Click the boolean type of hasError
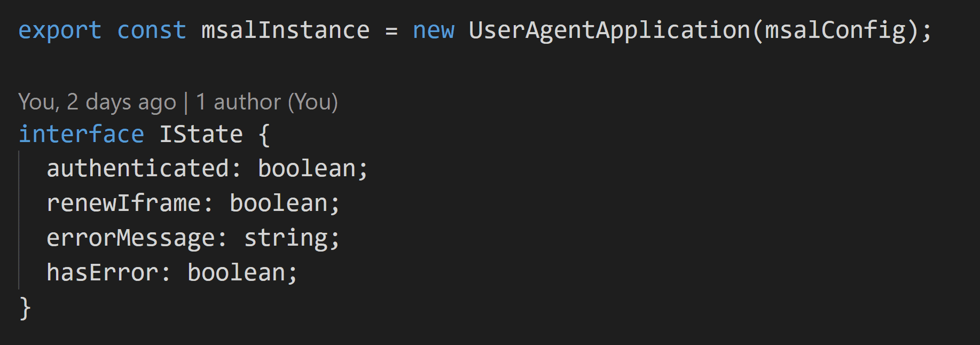 point(237,273)
